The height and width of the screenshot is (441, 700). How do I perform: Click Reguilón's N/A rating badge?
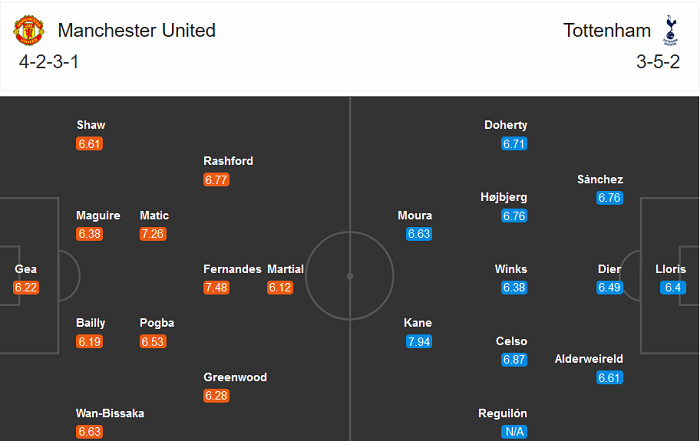pos(514,432)
